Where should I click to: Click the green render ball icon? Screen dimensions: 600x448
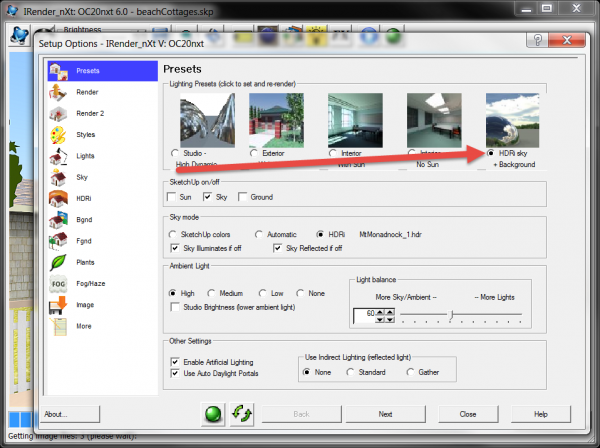pyautogui.click(x=211, y=413)
